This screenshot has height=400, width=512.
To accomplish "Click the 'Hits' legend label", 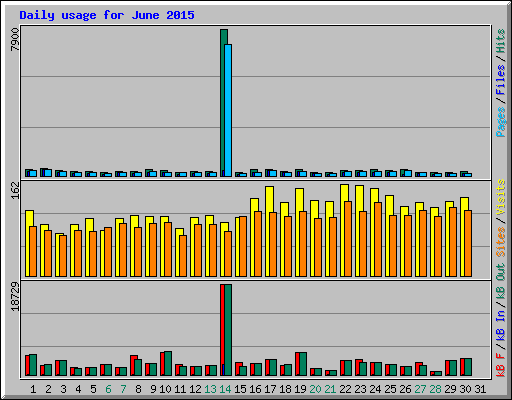I will point(501,41).
